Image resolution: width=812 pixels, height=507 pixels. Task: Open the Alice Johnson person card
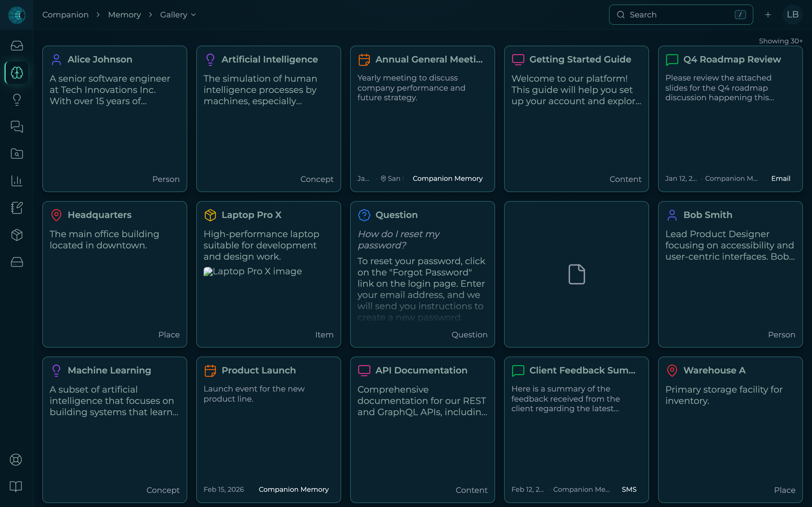(115, 119)
